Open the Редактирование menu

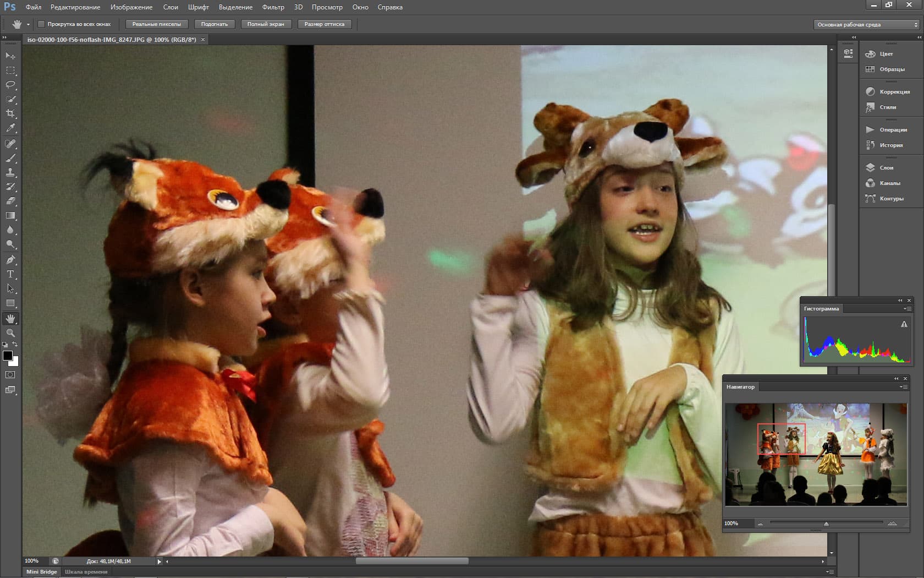click(x=75, y=7)
